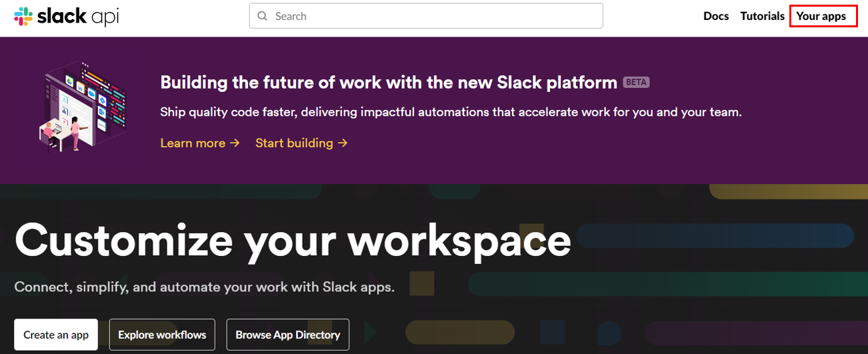The image size is (868, 354).
Task: Click the 'Building the future of work' headline
Action: coord(389,83)
